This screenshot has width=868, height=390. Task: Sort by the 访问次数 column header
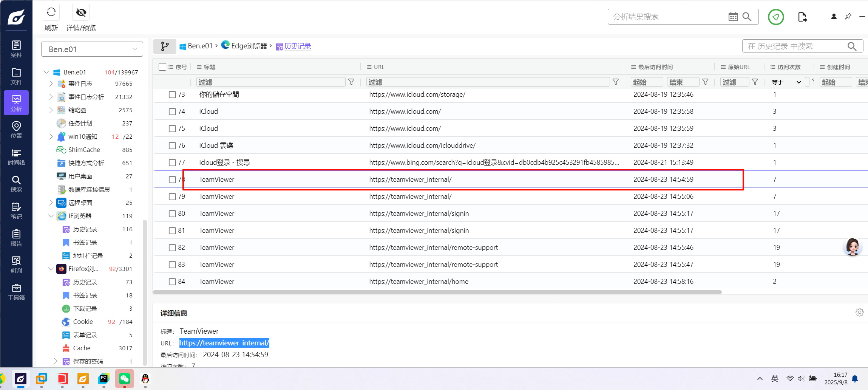[x=789, y=67]
